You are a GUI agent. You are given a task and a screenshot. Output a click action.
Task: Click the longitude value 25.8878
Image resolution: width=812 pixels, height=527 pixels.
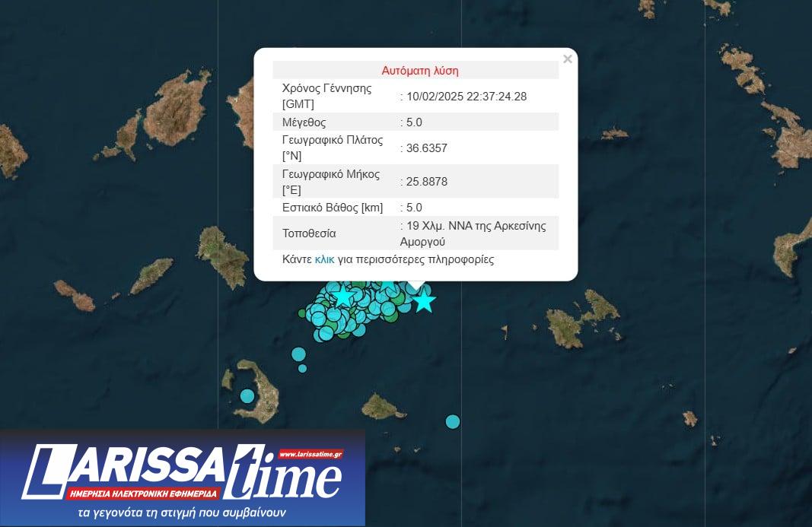click(427, 182)
